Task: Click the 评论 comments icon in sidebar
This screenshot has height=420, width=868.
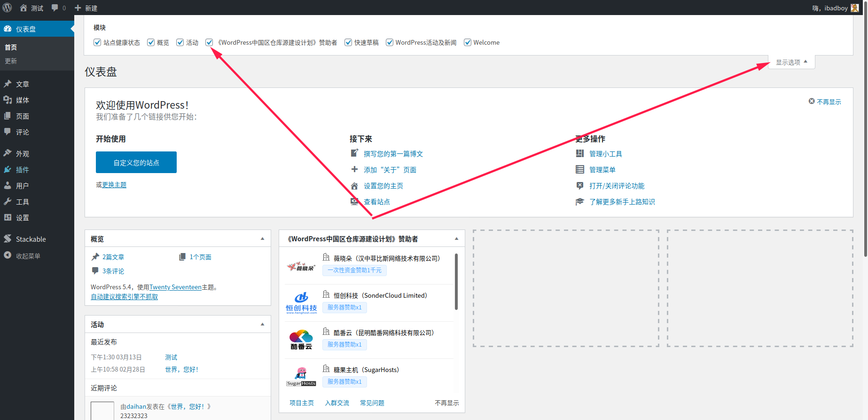Action: [x=8, y=132]
